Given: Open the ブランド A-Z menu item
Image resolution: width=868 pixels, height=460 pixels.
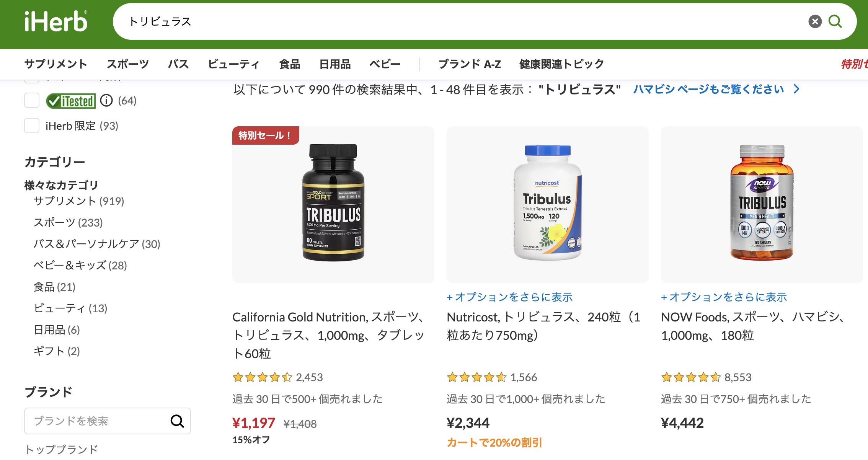Looking at the screenshot, I should [470, 64].
